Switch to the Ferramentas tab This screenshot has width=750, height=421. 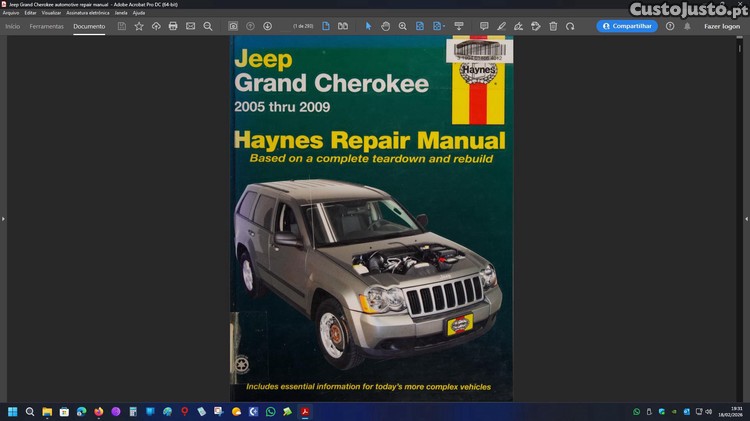(47, 26)
